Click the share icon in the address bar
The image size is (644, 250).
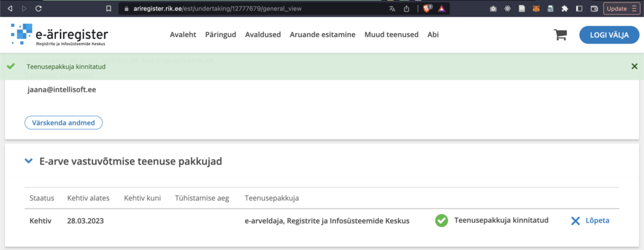coord(407,8)
